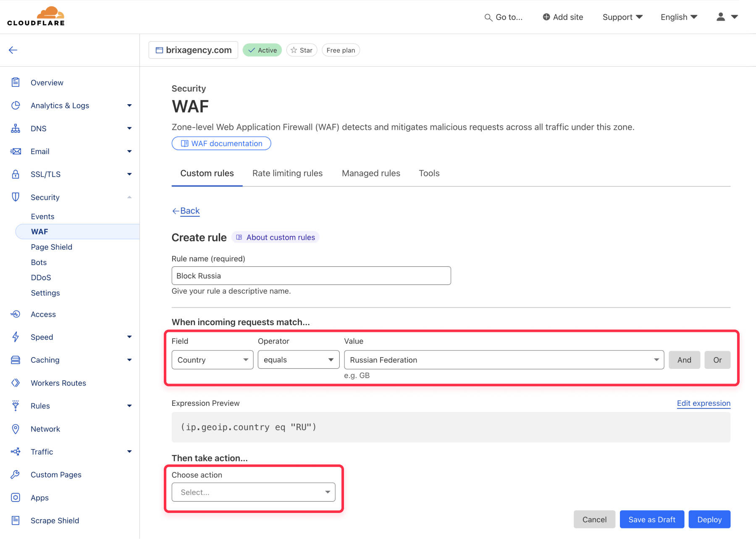Switch to the Rate limiting rules tab
The height and width of the screenshot is (539, 756).
click(x=288, y=174)
